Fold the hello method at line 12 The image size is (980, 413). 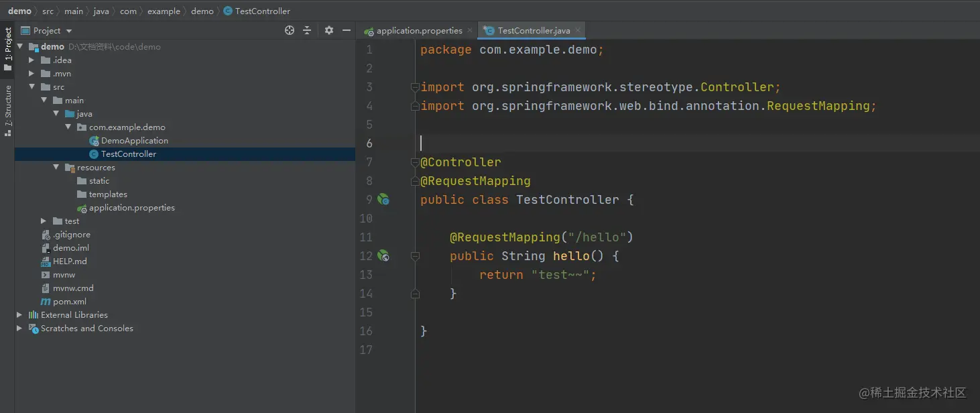tap(415, 256)
